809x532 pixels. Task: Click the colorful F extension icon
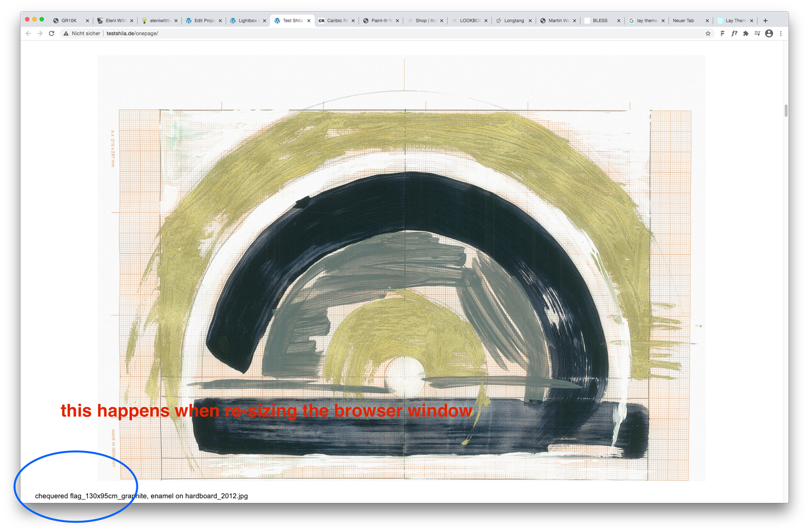722,33
